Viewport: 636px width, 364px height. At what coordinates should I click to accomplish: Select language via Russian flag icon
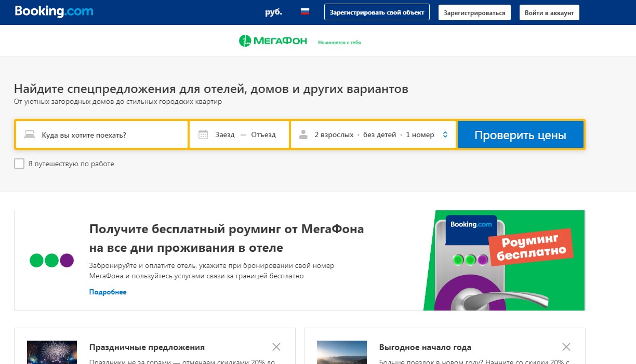click(x=305, y=11)
